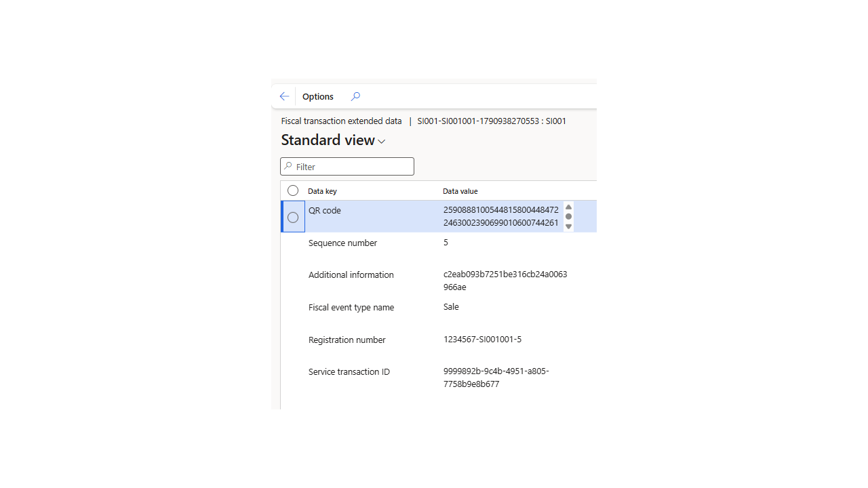Image resolution: width=868 pixels, height=488 pixels.
Task: Click the value 1234567-SI001001-5
Action: (483, 340)
